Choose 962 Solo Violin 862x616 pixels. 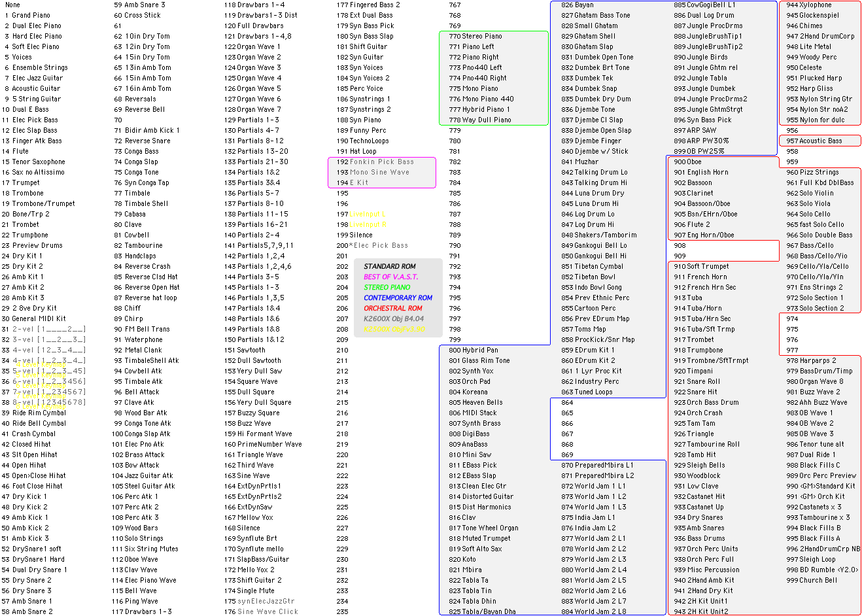tap(810, 193)
